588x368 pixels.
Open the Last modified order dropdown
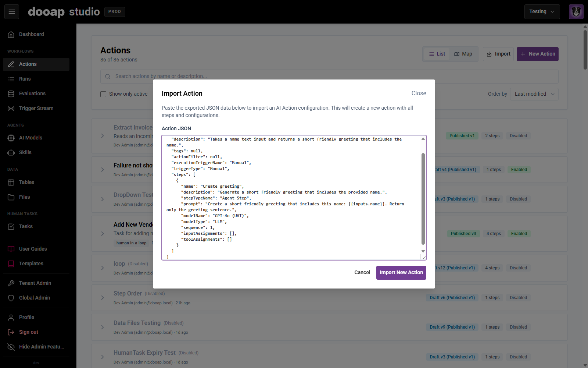click(x=534, y=94)
